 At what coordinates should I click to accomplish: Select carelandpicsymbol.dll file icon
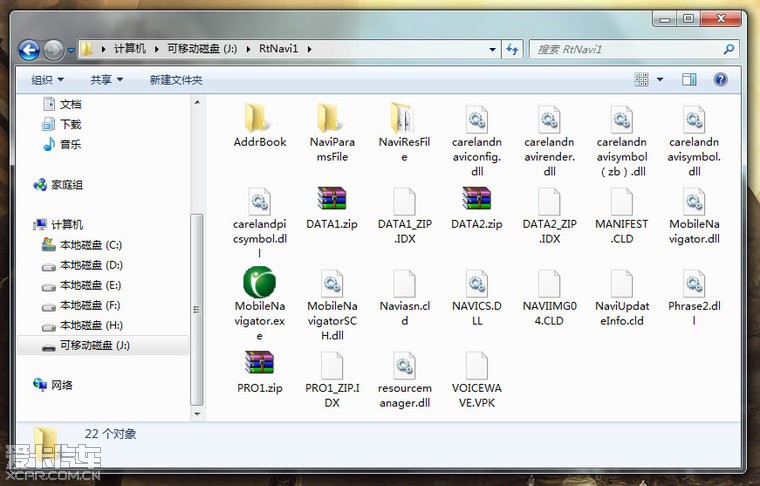pos(259,201)
